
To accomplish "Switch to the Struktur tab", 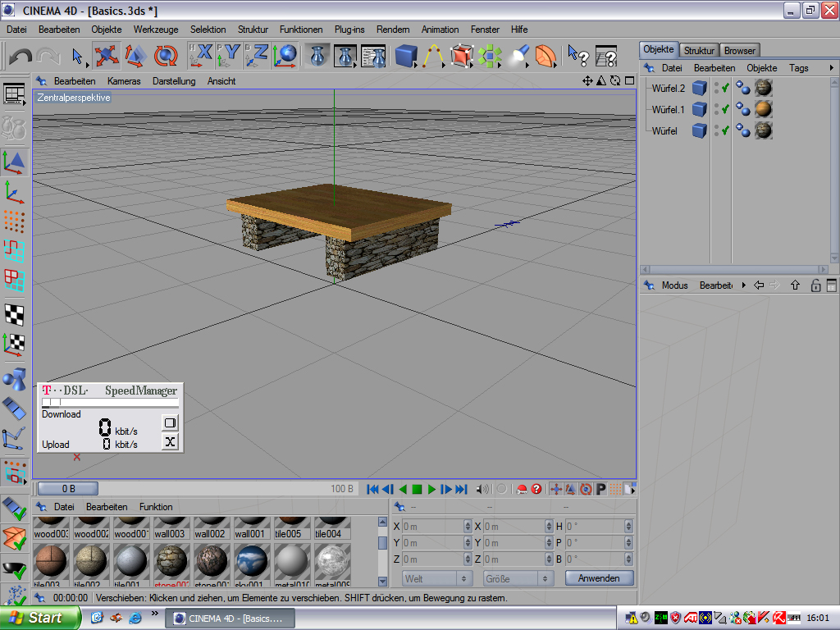I will click(700, 50).
